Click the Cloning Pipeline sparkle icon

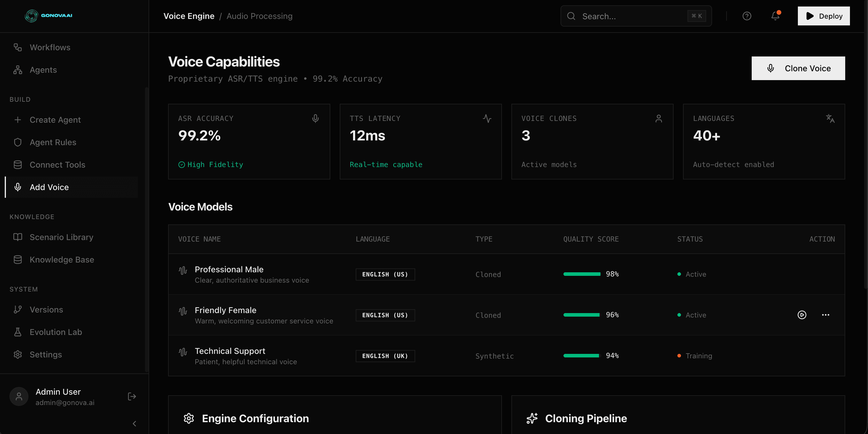pyautogui.click(x=532, y=418)
